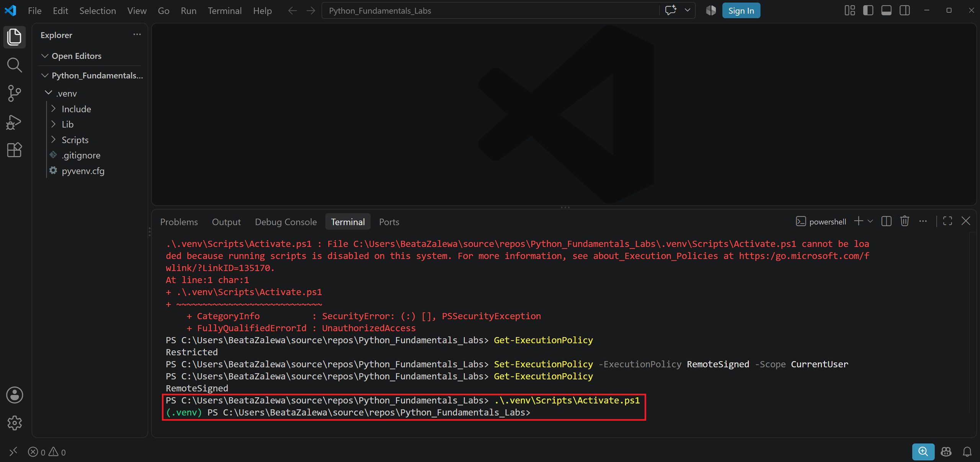
Task: Click the extension icon beside Sign In
Action: point(711,10)
